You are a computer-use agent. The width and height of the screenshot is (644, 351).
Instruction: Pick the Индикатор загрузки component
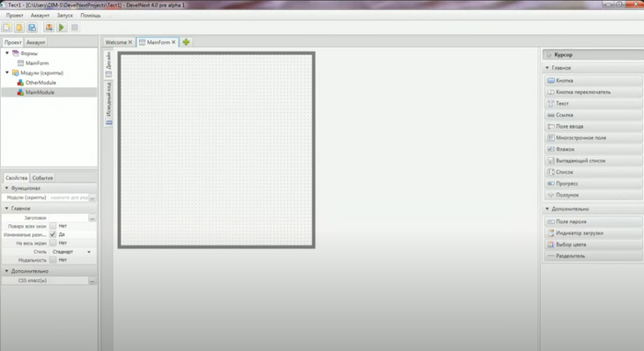tap(593, 232)
